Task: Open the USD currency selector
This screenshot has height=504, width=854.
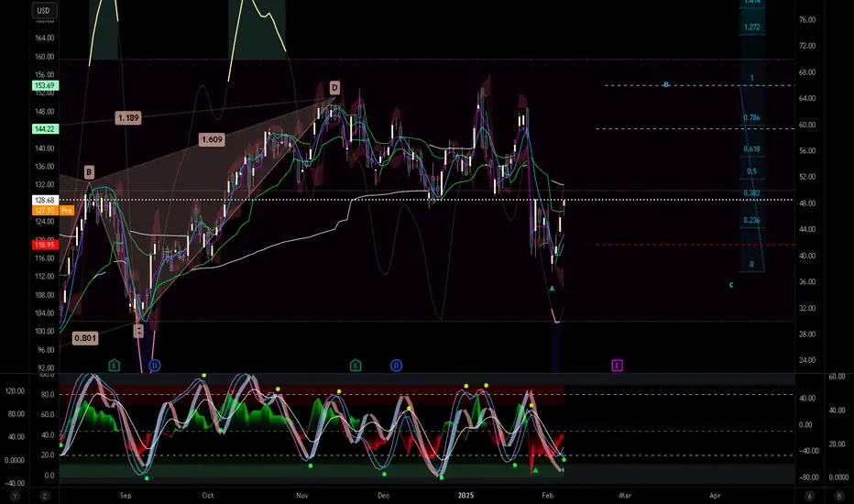Action: click(x=44, y=10)
